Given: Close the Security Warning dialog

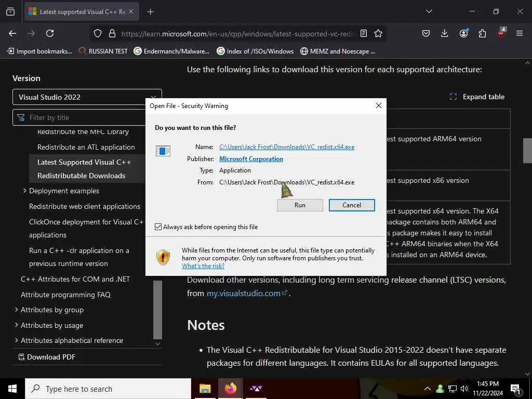Looking at the screenshot, I should click(x=379, y=105).
